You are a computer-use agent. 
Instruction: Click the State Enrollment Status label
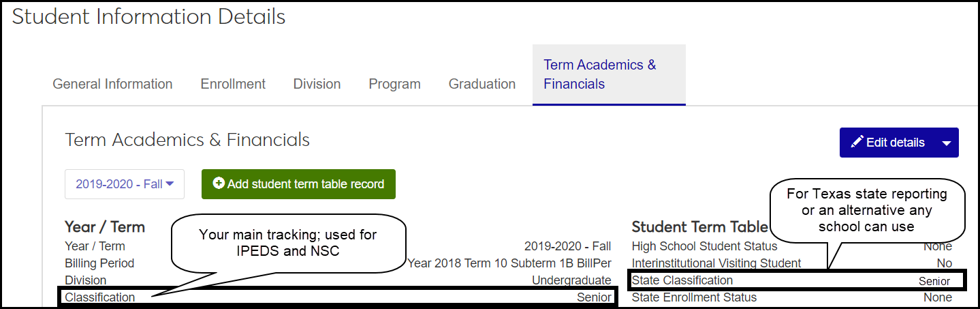click(694, 297)
